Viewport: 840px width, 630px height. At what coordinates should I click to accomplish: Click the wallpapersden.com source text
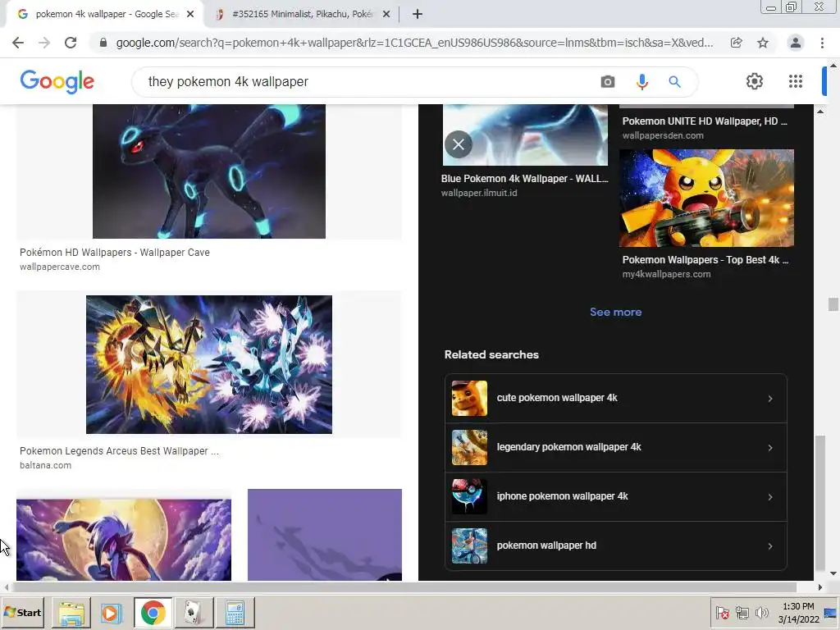click(x=663, y=135)
